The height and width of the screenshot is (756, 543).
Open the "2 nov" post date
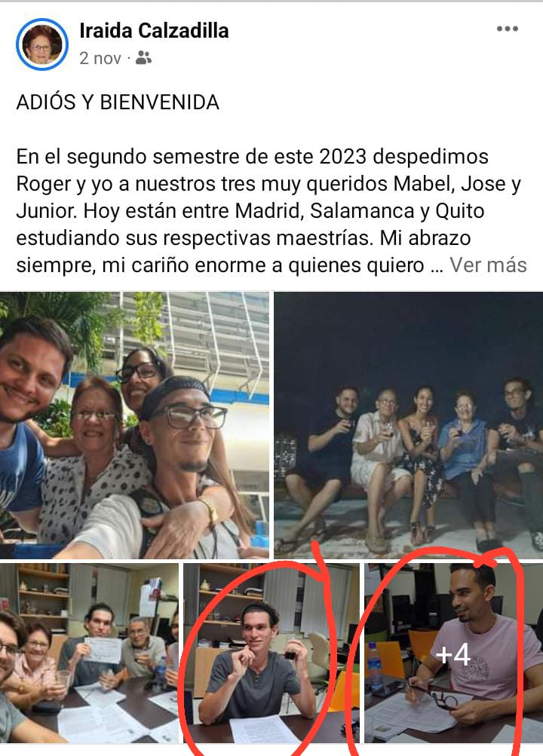(x=100, y=58)
